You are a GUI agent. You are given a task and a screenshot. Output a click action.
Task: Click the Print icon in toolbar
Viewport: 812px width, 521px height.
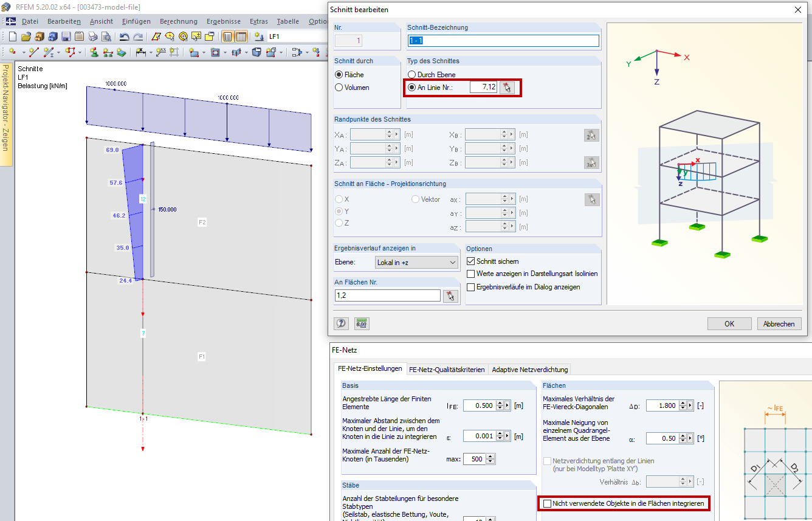coord(92,36)
